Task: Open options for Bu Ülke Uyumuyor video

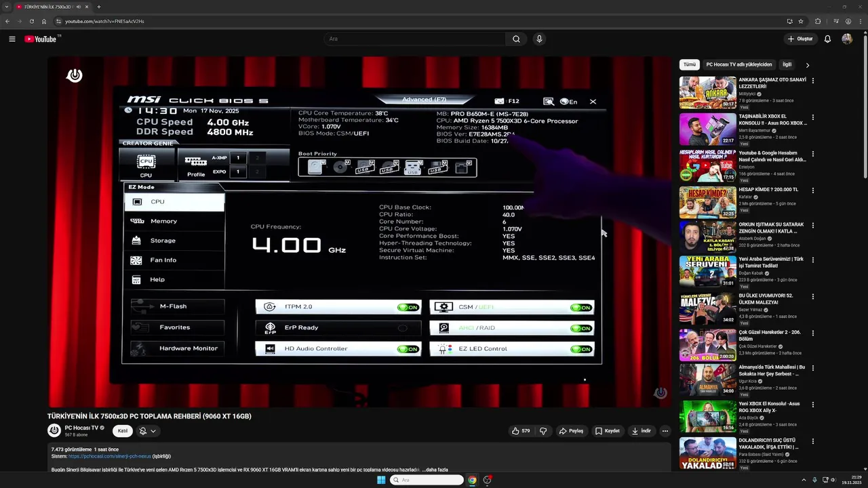Action: tap(812, 296)
